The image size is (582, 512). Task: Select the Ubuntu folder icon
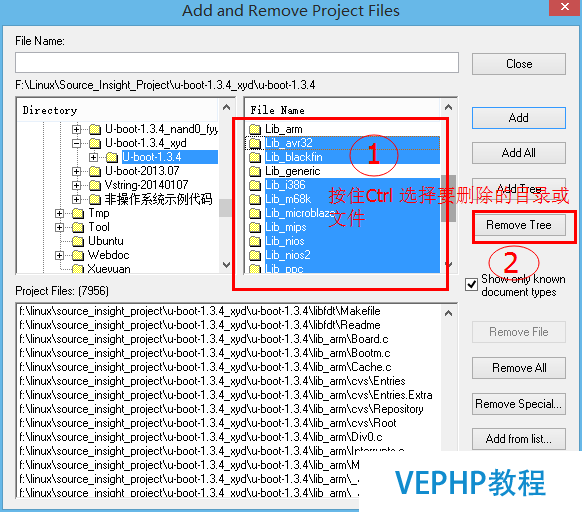tap(78, 241)
